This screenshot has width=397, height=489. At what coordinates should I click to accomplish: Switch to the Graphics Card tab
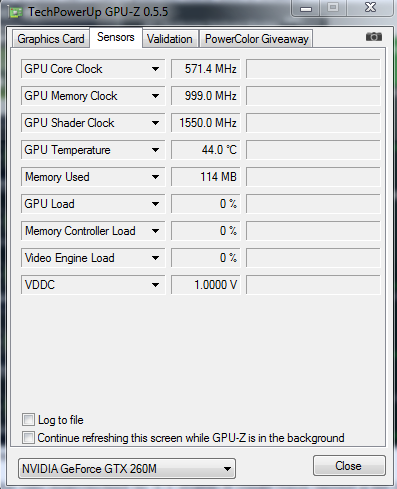point(51,39)
